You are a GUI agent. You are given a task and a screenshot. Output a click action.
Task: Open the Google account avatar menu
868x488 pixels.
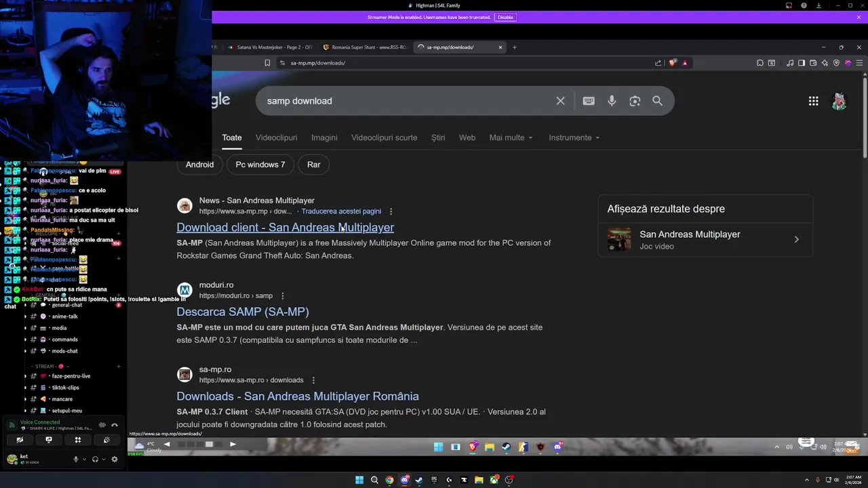coord(840,101)
